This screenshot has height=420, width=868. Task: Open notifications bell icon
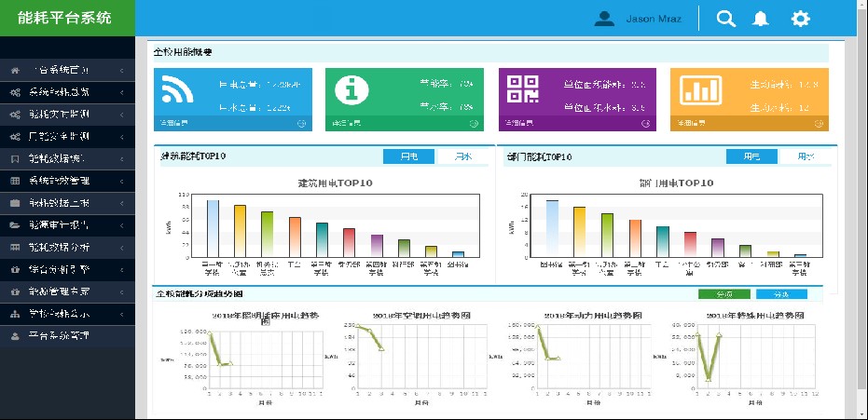click(762, 19)
